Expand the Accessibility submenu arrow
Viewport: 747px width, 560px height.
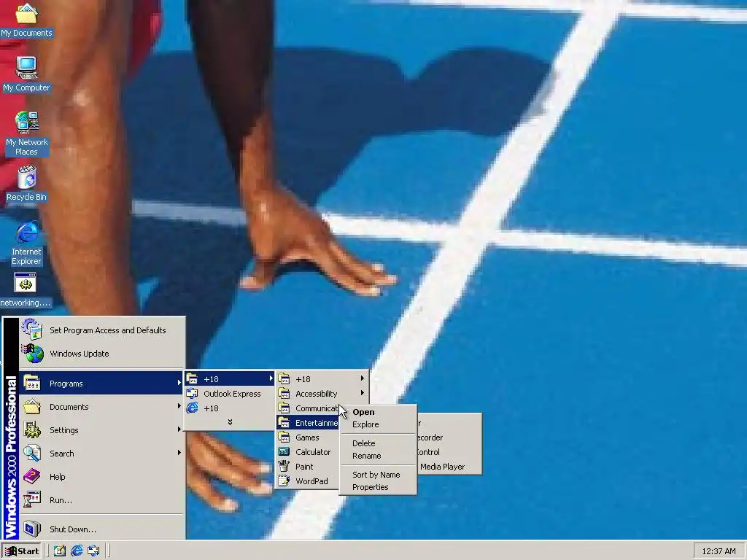(x=363, y=393)
